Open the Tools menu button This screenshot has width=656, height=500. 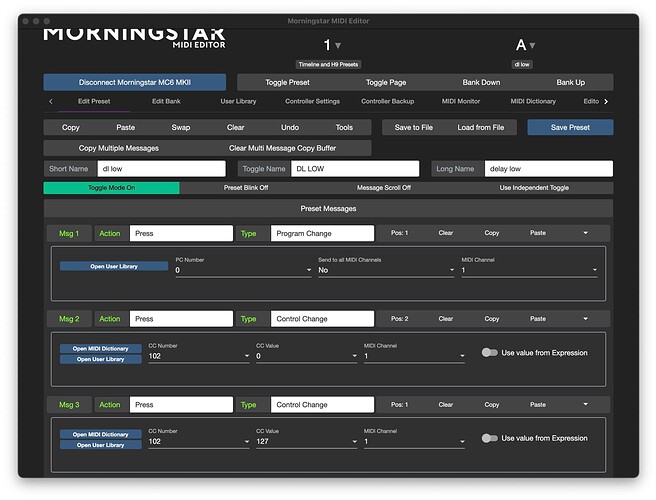point(344,127)
